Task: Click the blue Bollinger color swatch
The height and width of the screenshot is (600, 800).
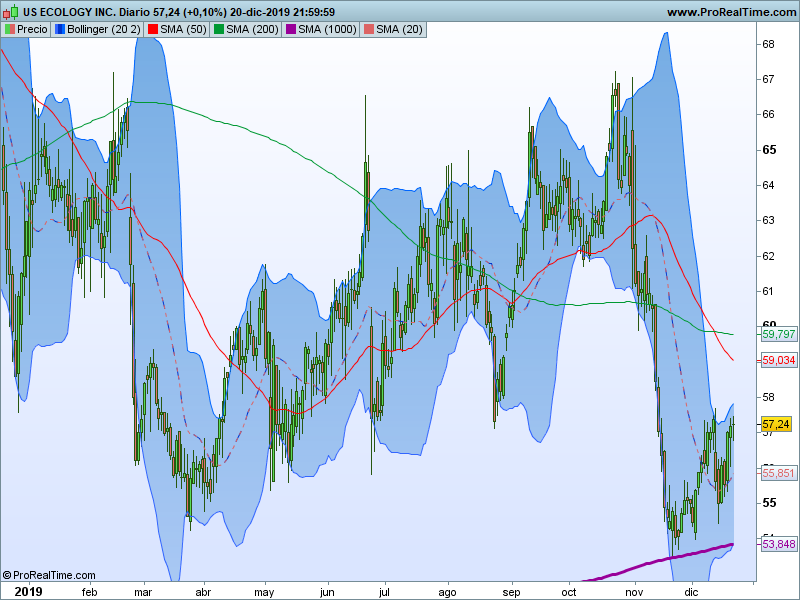Action: click(x=60, y=30)
